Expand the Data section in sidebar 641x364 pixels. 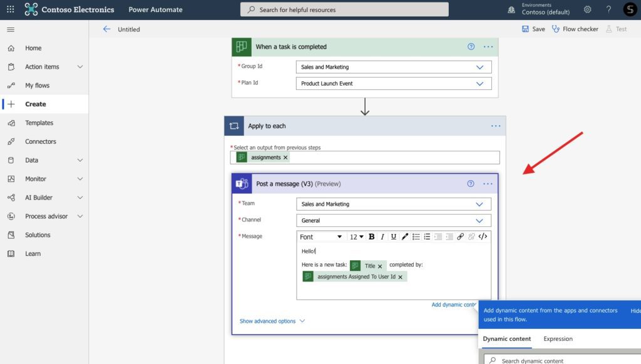(x=80, y=160)
